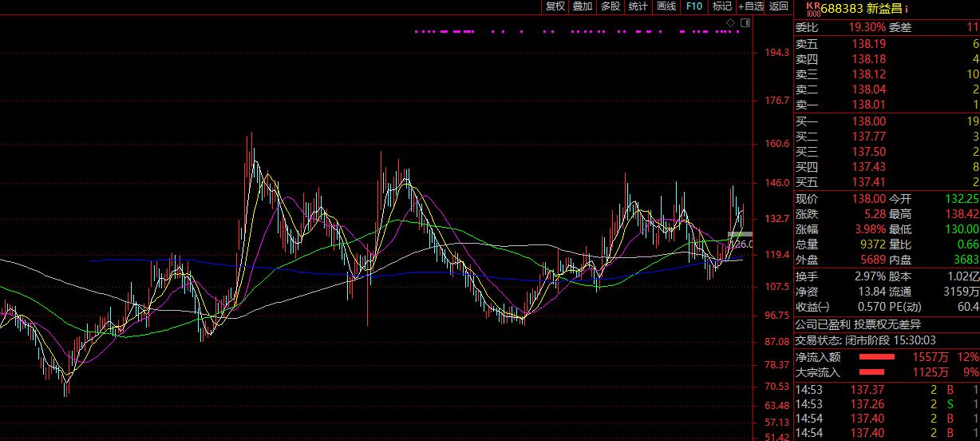This screenshot has width=980, height=441.
Task: Open the 叠加 overlay option
Action: pos(583,6)
